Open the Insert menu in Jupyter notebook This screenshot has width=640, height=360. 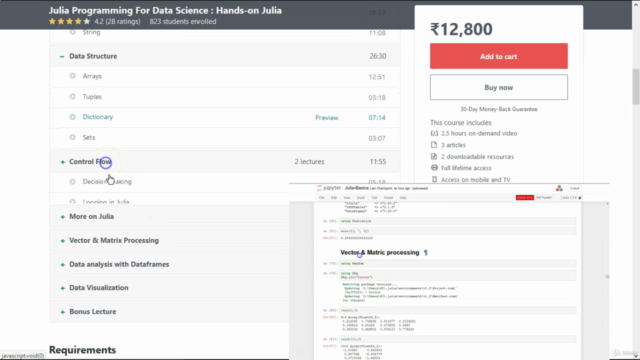point(361,198)
